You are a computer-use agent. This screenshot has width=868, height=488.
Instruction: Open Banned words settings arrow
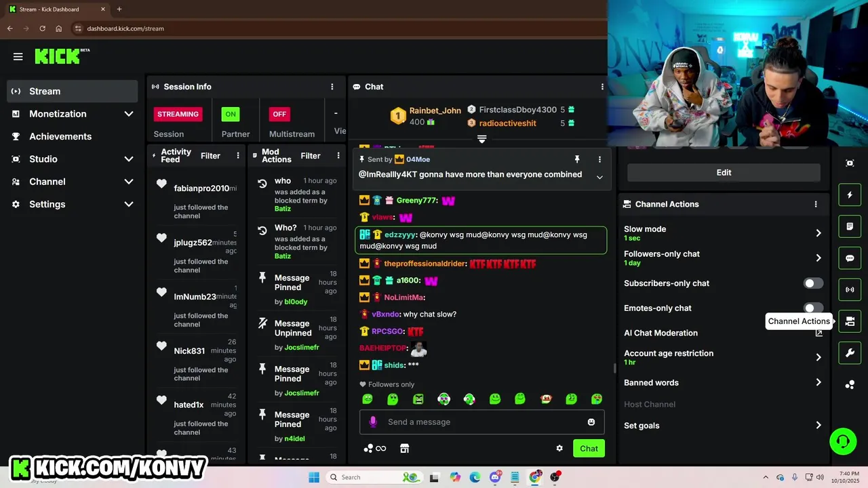click(x=818, y=382)
